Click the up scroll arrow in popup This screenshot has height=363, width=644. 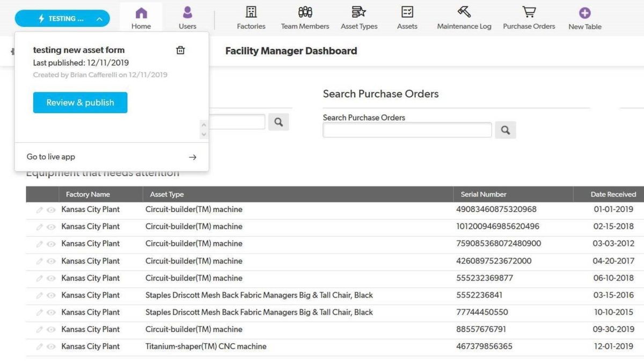coord(204,126)
